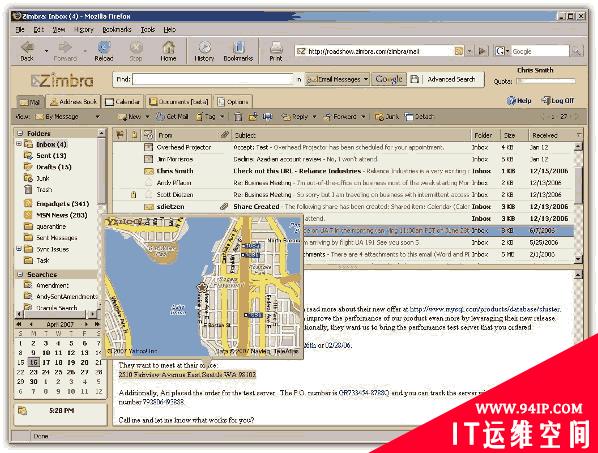598x453 pixels.
Task: Open the History clock icon
Action: pyautogui.click(x=204, y=48)
